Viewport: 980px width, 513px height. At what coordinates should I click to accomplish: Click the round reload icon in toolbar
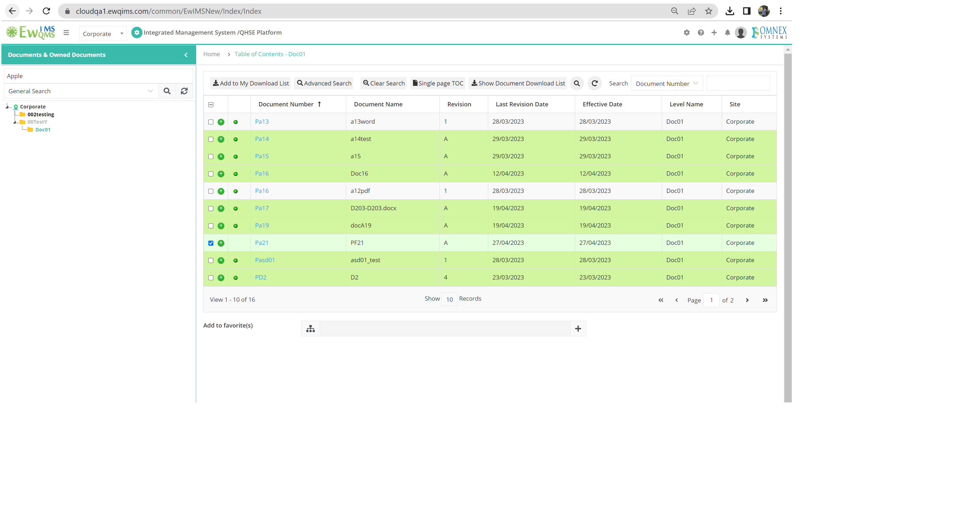click(594, 83)
